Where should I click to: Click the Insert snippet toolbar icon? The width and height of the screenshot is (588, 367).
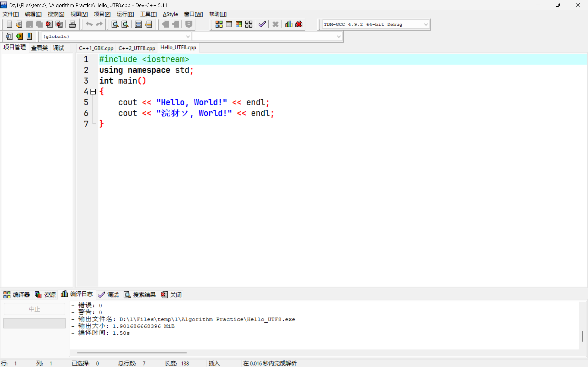(x=9, y=36)
